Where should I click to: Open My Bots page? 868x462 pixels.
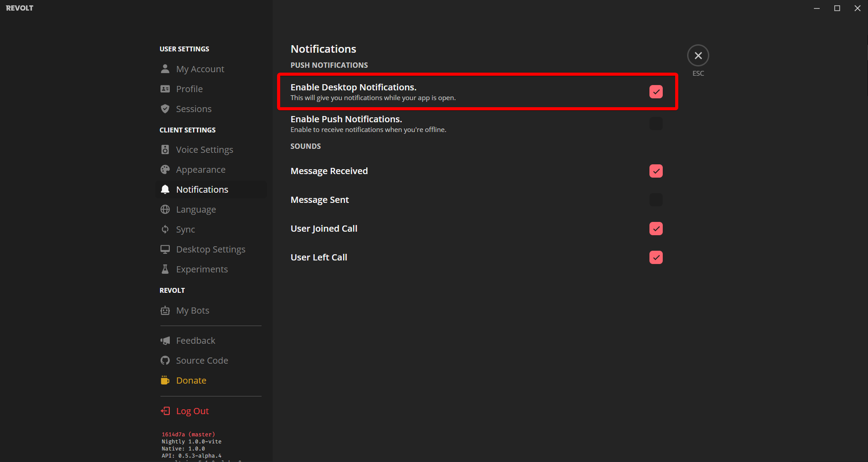211,310
